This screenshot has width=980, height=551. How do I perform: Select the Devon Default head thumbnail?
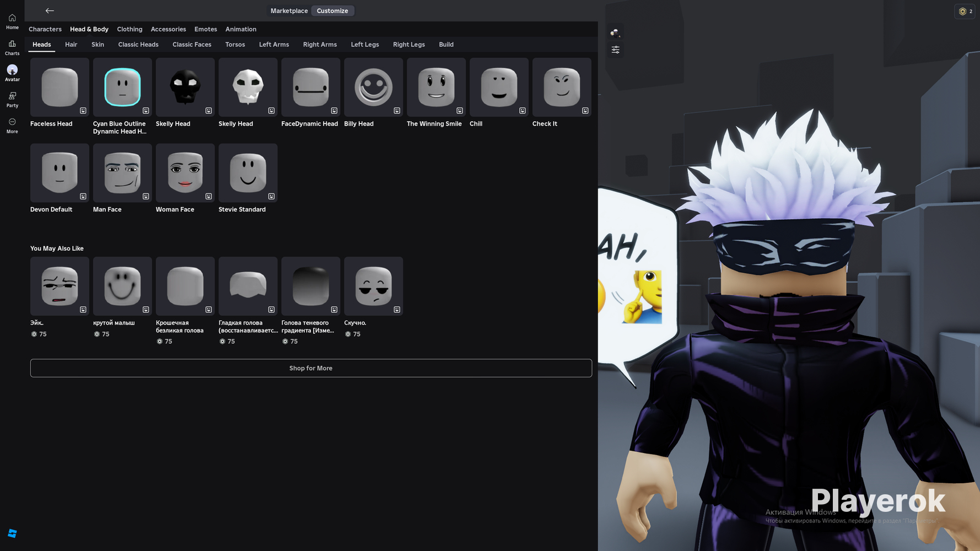[60, 173]
